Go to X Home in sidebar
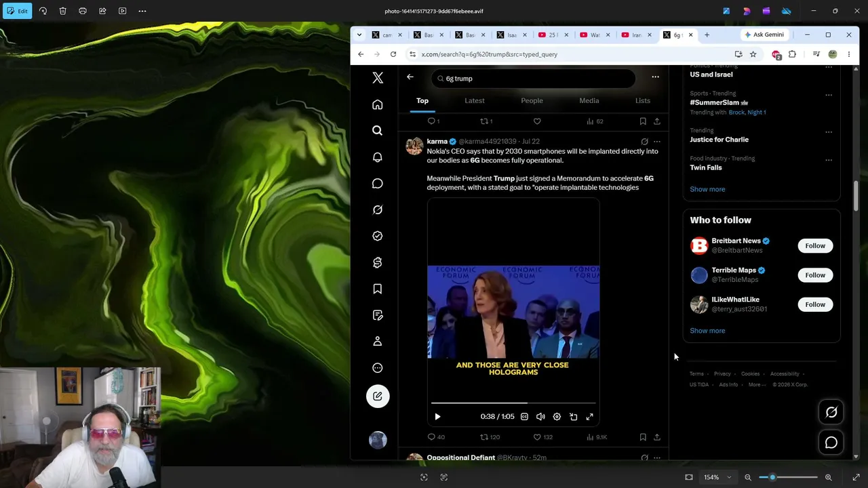 378,104
